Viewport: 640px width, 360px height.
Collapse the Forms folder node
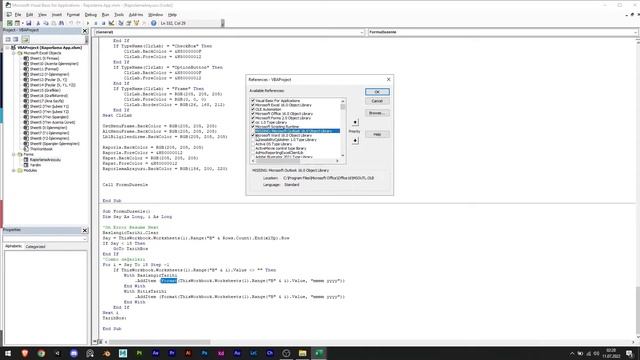pos(13,154)
